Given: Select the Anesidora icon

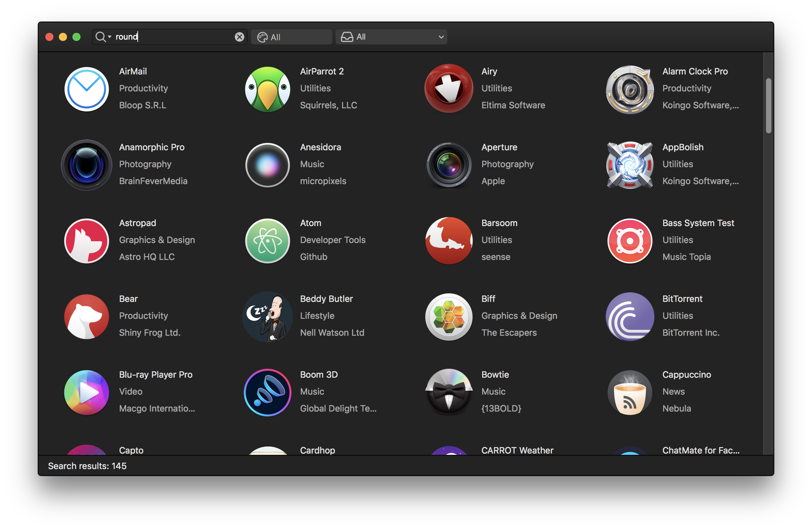Looking at the screenshot, I should 268,165.
